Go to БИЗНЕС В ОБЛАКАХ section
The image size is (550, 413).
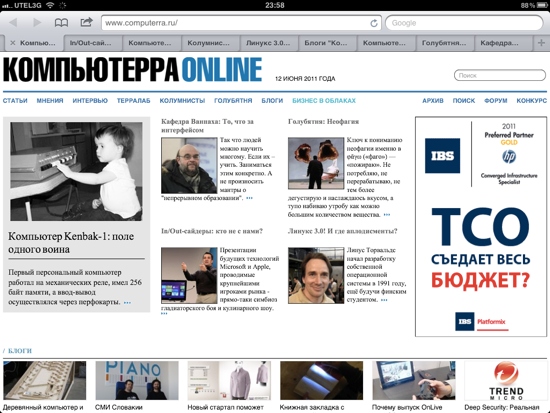(x=324, y=101)
